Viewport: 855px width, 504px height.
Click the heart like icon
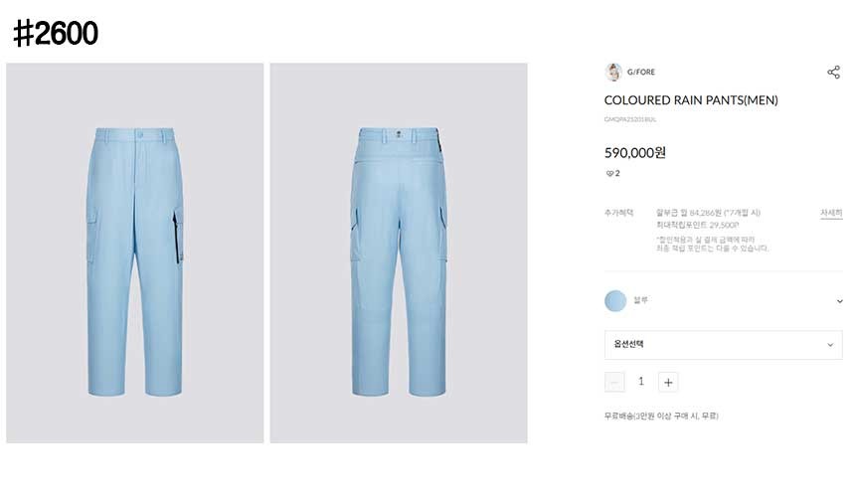click(609, 173)
